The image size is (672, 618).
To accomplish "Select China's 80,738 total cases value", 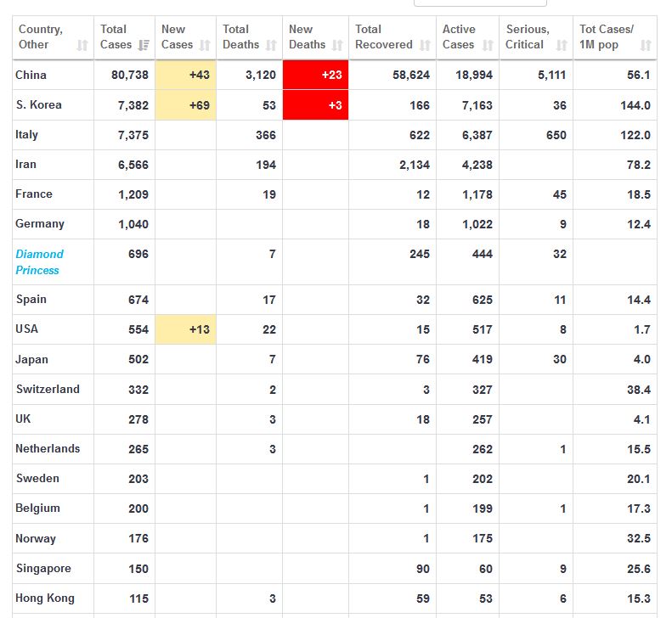I will [130, 75].
